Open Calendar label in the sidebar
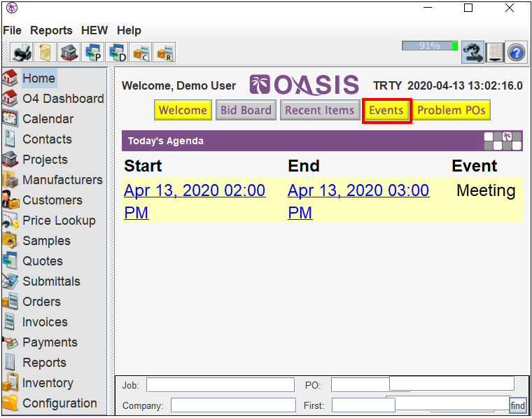This screenshot has width=532, height=418. [48, 119]
